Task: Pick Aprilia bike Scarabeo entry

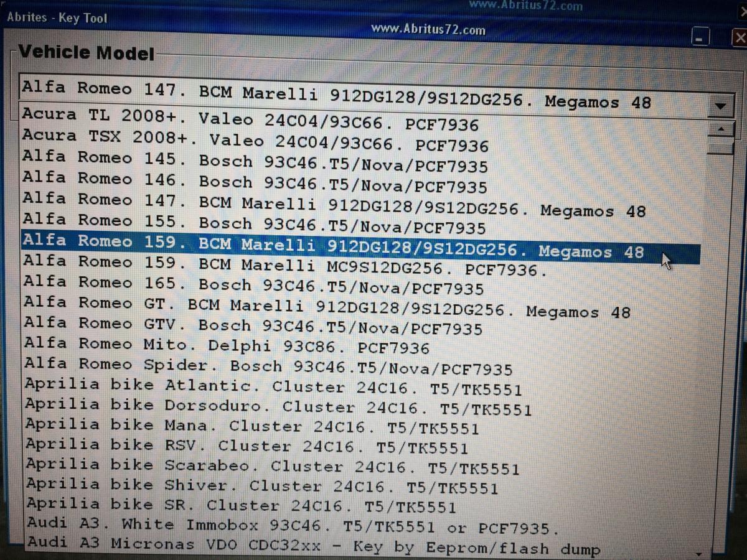Action: [273, 467]
